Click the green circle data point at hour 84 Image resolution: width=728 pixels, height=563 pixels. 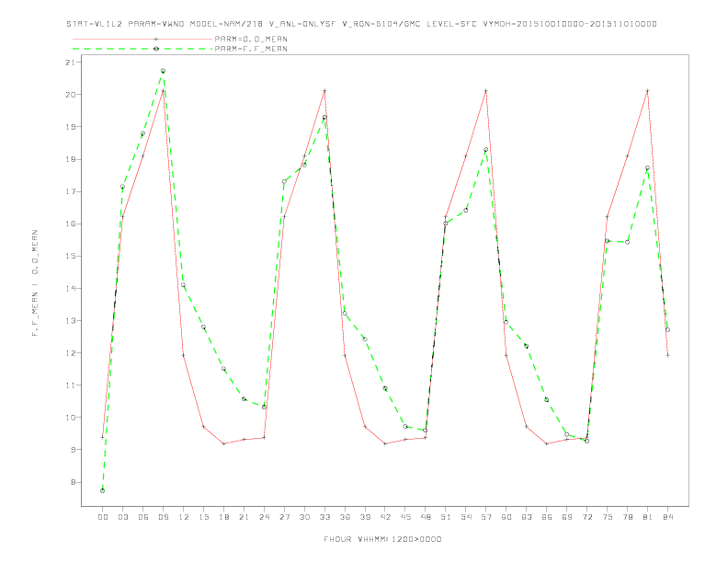[x=667, y=330]
